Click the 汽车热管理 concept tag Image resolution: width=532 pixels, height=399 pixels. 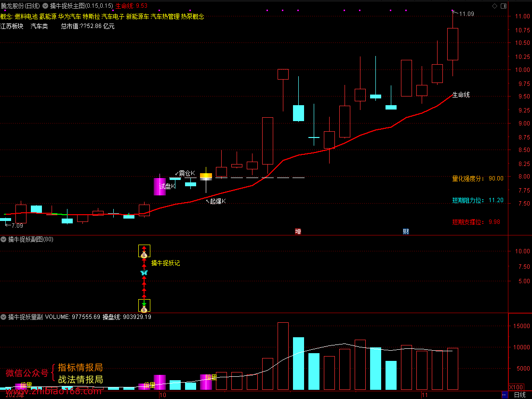pos(165,16)
